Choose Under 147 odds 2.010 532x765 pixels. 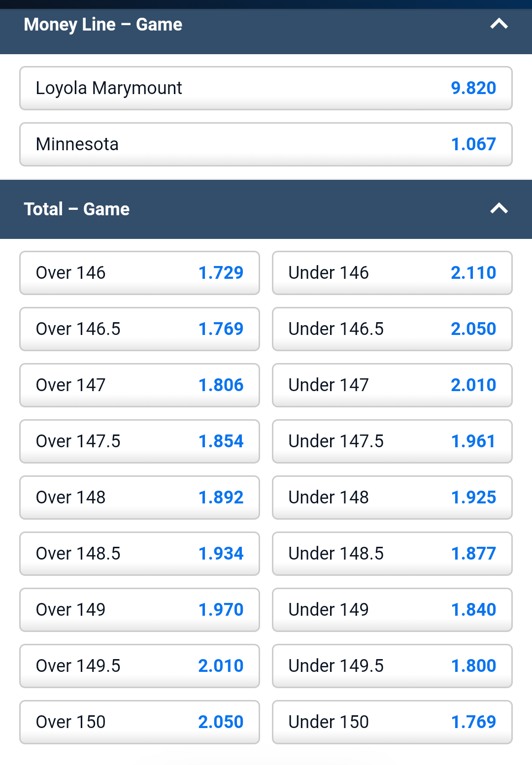[392, 385]
